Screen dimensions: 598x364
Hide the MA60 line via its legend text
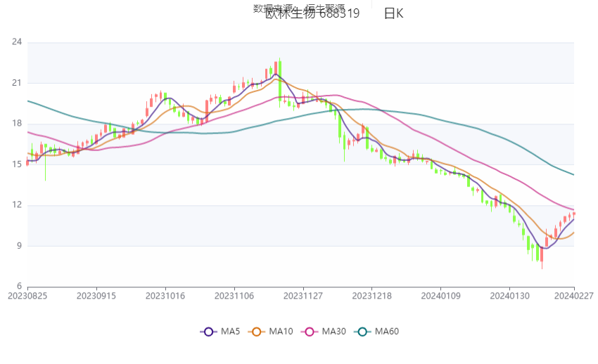[388, 332]
